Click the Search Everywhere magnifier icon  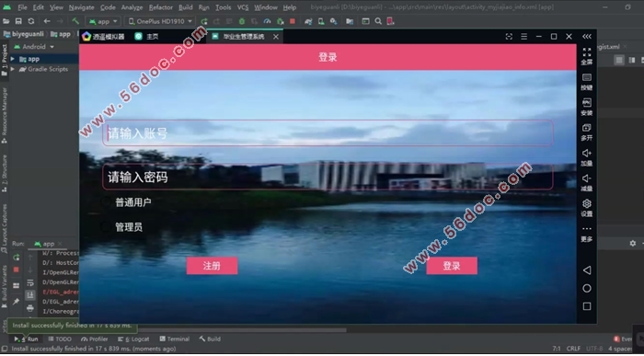(378, 21)
